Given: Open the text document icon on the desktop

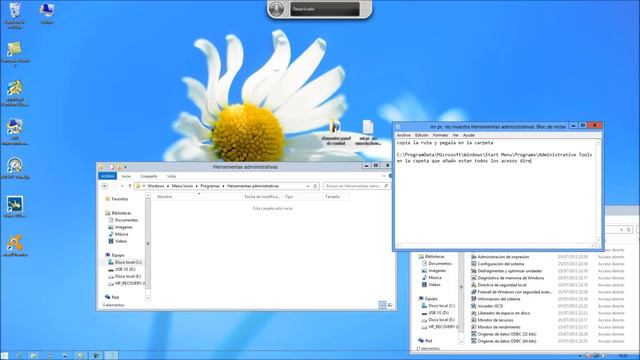Looking at the screenshot, I should 368,132.
